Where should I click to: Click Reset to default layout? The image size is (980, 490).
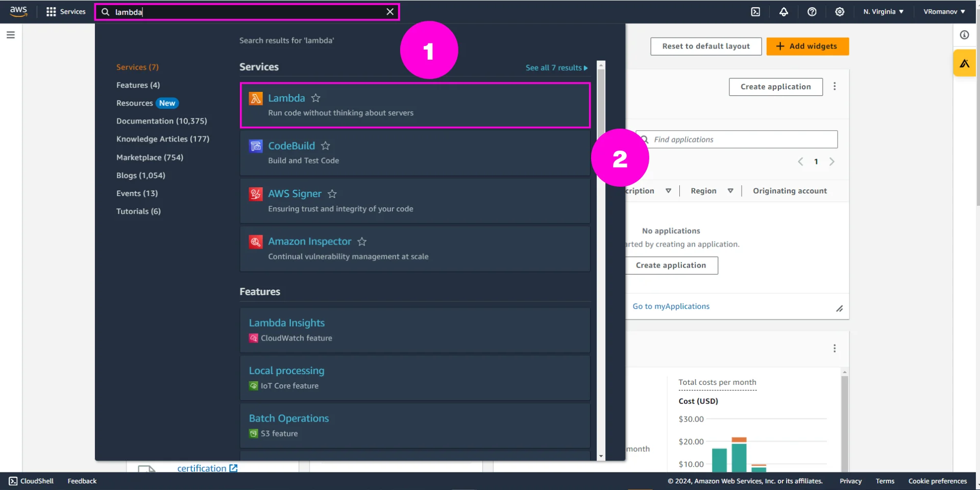pos(706,46)
